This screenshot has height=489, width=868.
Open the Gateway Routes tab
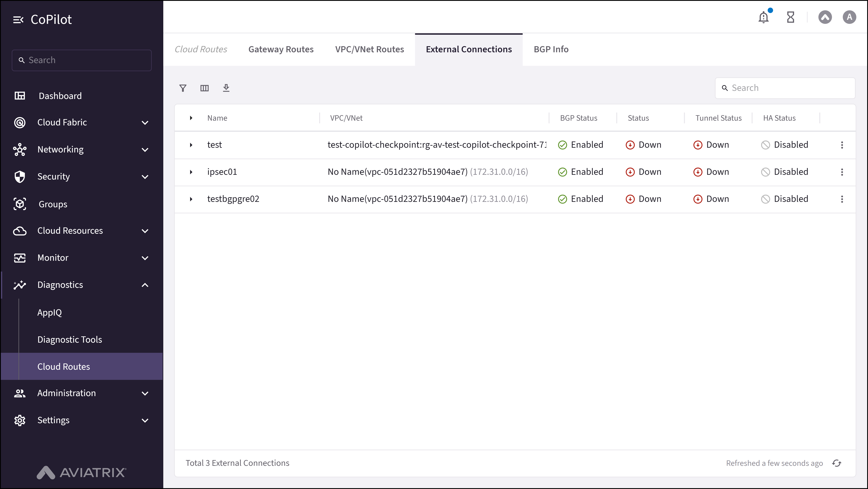tap(281, 49)
